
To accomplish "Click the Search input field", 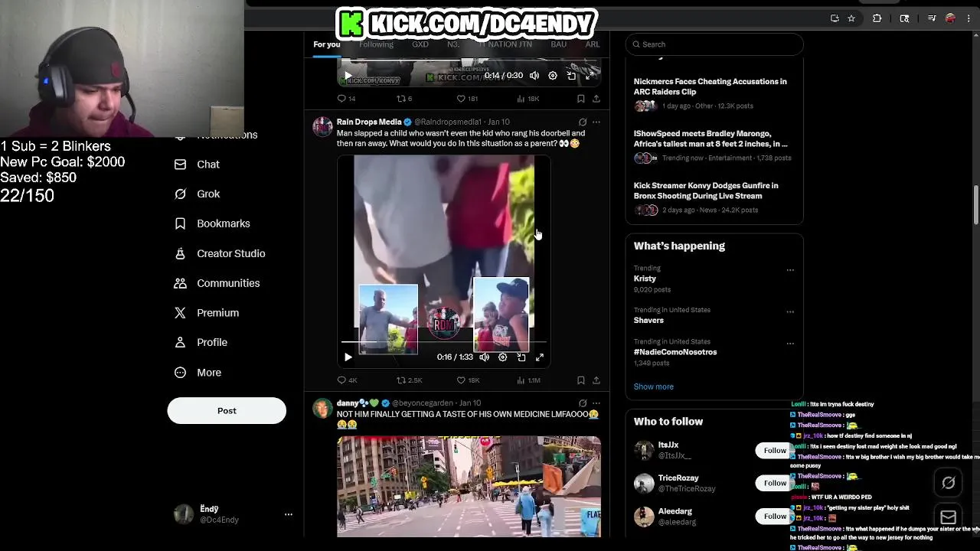I will [714, 44].
